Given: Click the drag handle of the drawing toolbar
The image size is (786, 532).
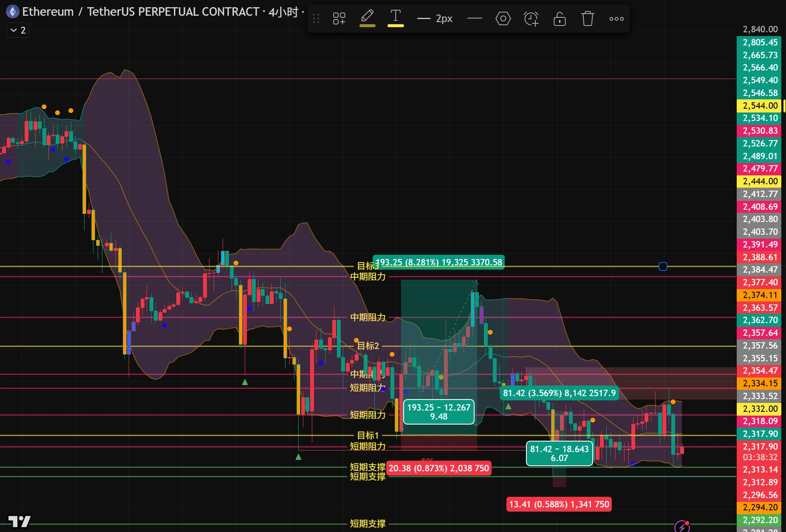Looking at the screenshot, I should [x=316, y=19].
